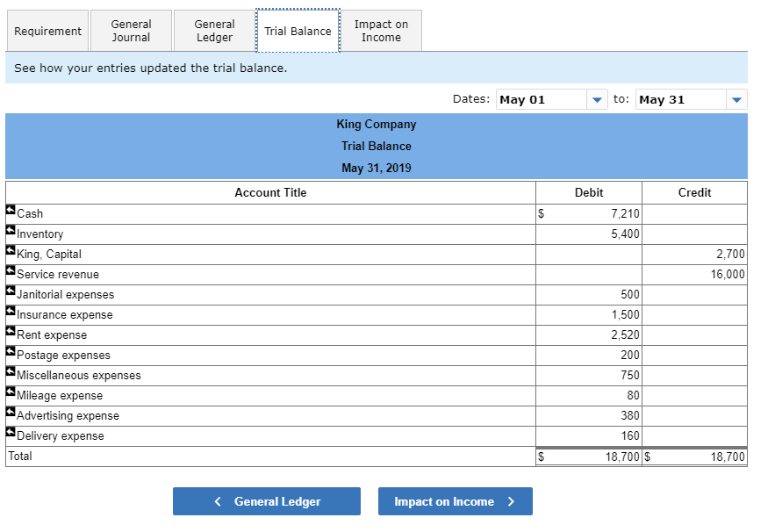This screenshot has height=532, width=775.
Task: Open the drill-down icon beside Miscellaneous expenses
Action: pyautogui.click(x=11, y=370)
